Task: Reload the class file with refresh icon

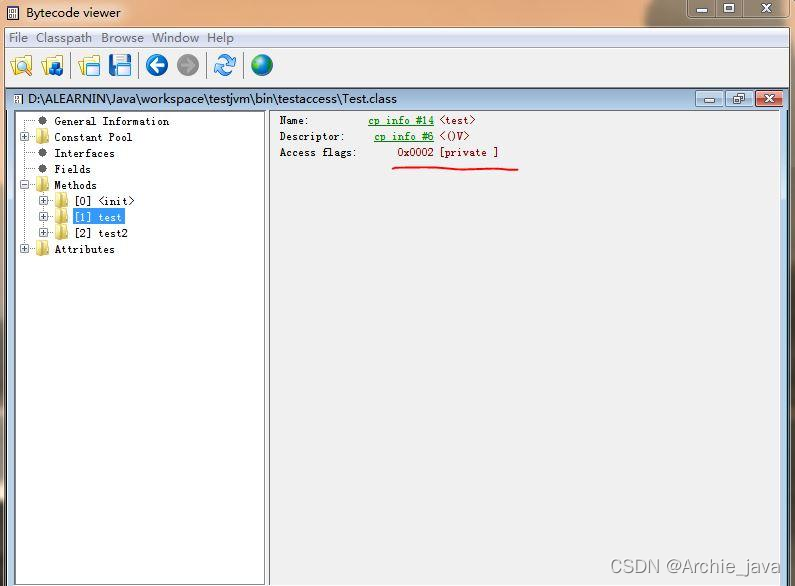Action: [x=225, y=65]
